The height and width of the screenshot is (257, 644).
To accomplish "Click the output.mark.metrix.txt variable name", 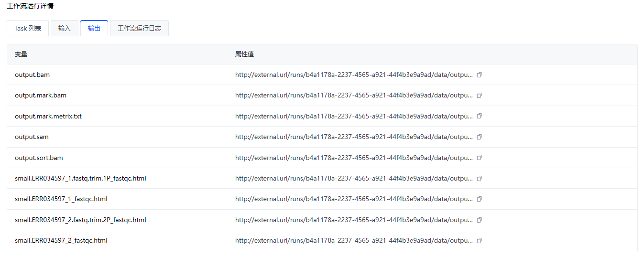I will (48, 116).
